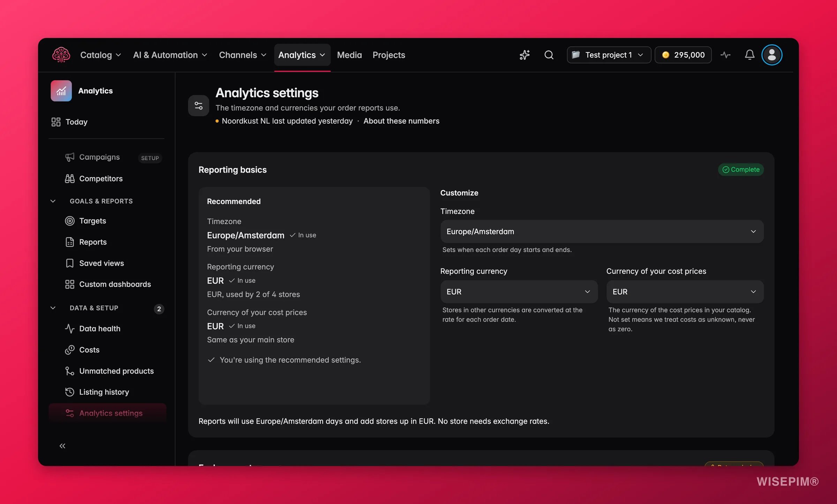Click 'Same as your main store' text

pos(251,340)
